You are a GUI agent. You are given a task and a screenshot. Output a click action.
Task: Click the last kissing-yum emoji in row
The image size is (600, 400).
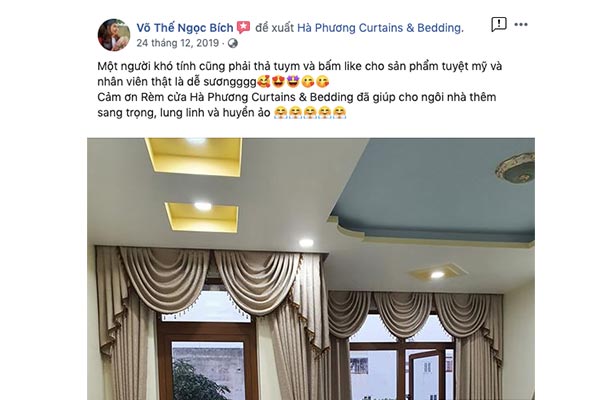pyautogui.click(x=323, y=82)
